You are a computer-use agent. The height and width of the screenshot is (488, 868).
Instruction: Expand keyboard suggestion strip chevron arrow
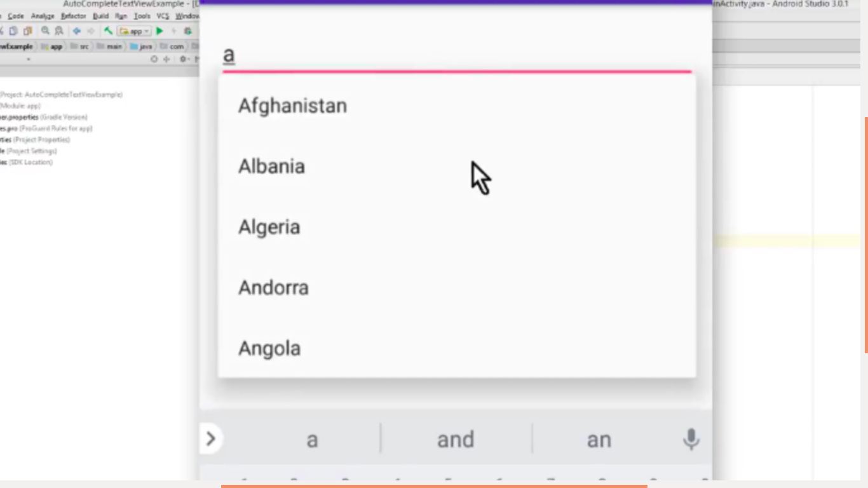pyautogui.click(x=211, y=438)
